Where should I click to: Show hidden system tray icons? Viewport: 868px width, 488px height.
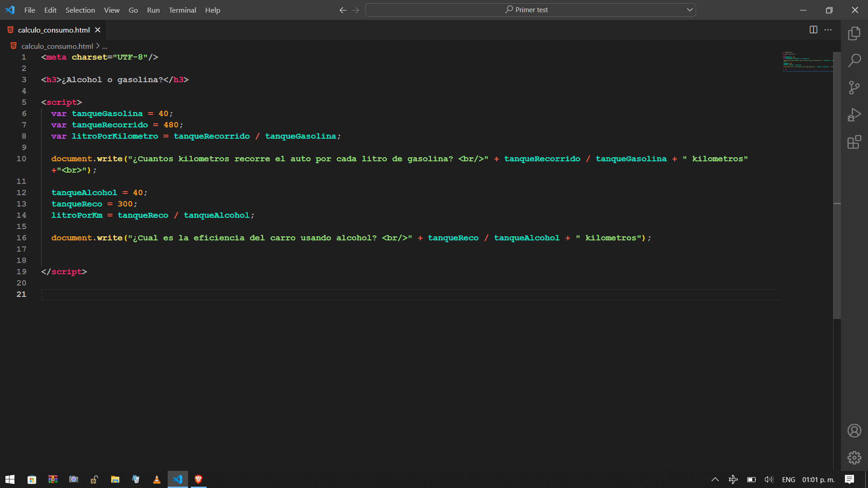(x=715, y=479)
